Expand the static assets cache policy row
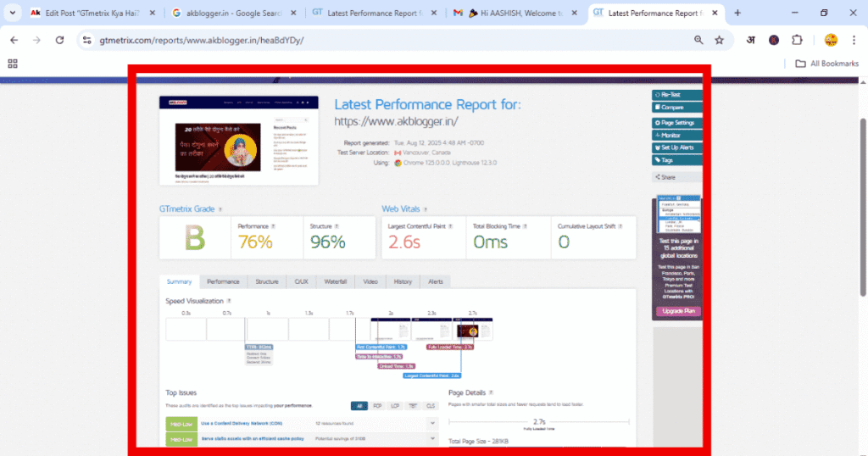The height and width of the screenshot is (456, 868). (x=432, y=438)
